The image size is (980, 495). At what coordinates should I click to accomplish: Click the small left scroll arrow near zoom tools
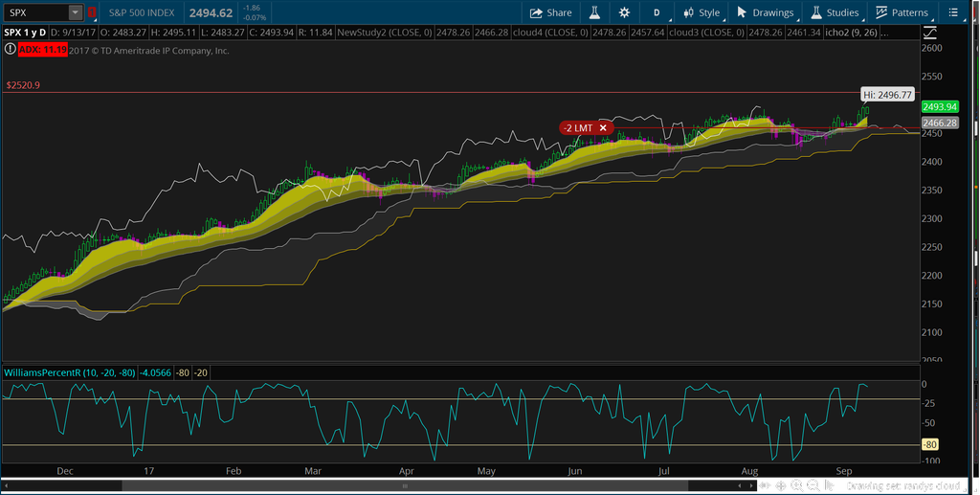click(740, 485)
